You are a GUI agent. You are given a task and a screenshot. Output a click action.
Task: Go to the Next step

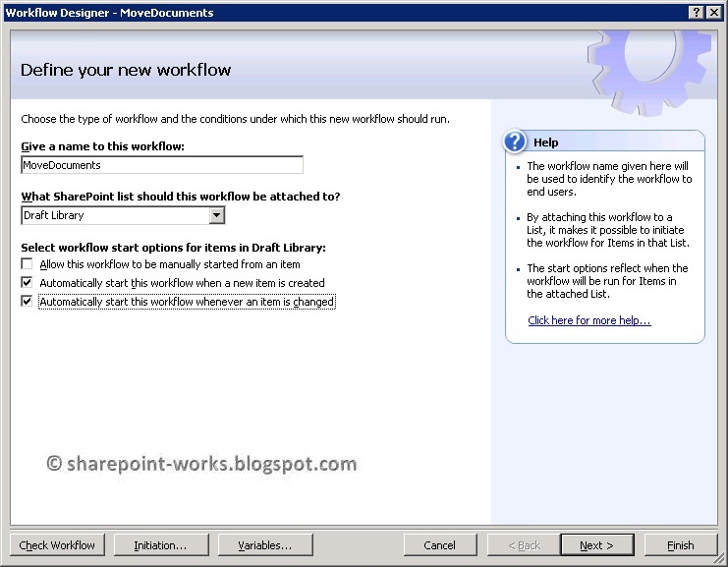pyautogui.click(x=597, y=544)
